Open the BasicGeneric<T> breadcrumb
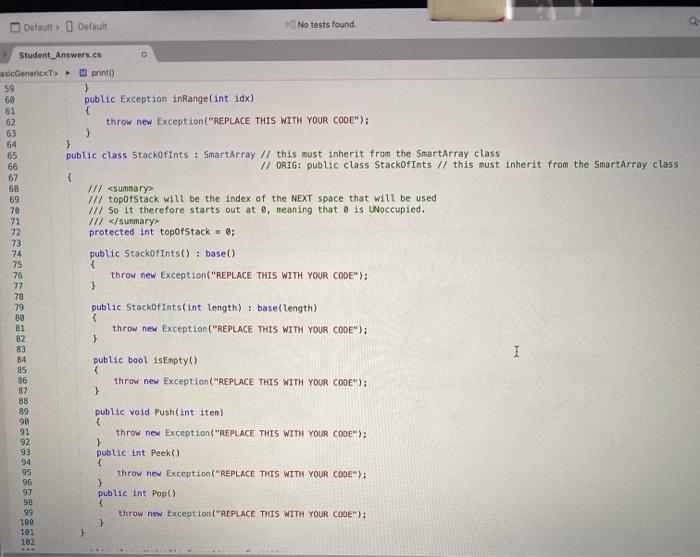700x557 pixels. [x=29, y=73]
